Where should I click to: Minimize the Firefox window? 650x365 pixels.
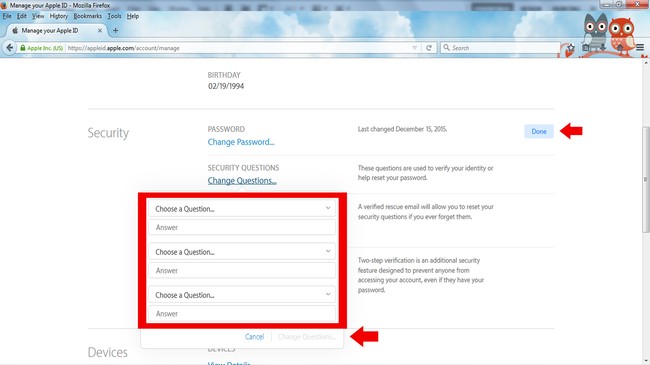(606, 4)
